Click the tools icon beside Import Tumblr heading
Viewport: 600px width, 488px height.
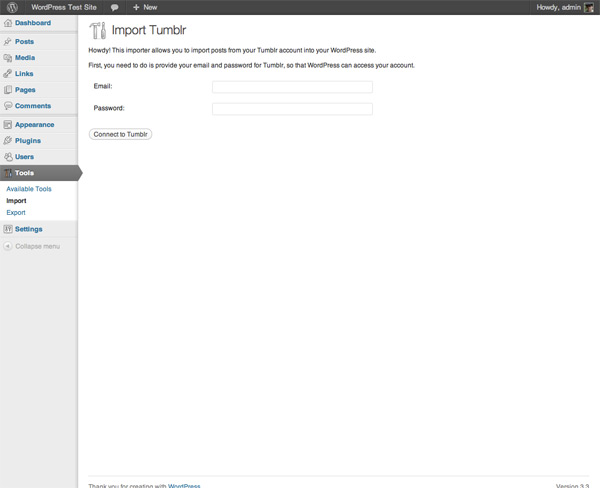coord(98,30)
